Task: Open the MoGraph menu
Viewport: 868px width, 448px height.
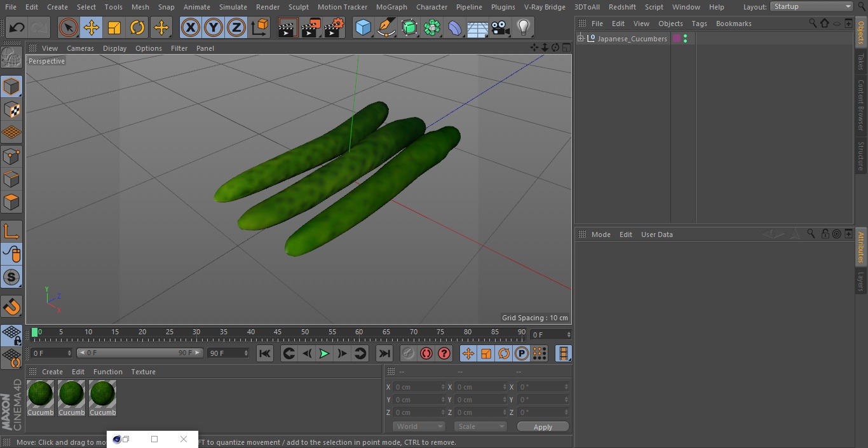Action: [391, 7]
